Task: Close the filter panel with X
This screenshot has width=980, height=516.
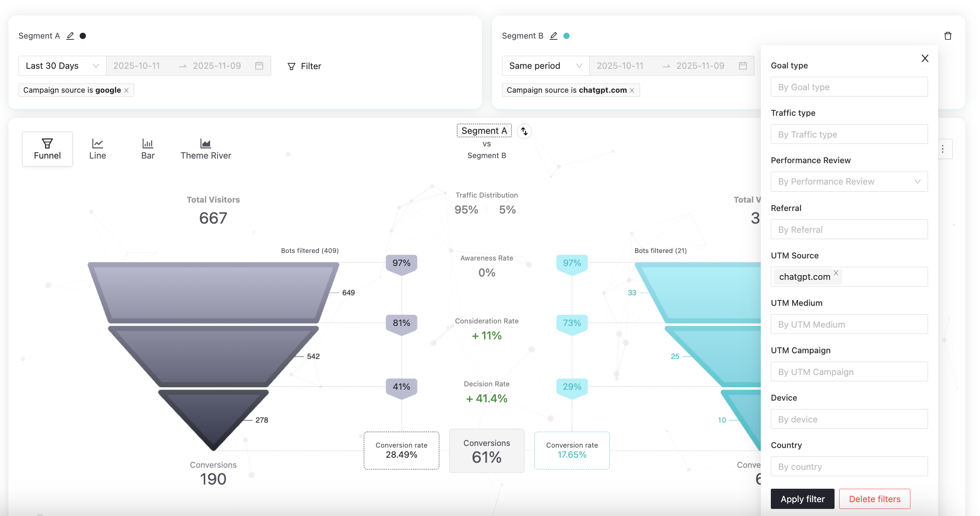Action: tap(925, 58)
